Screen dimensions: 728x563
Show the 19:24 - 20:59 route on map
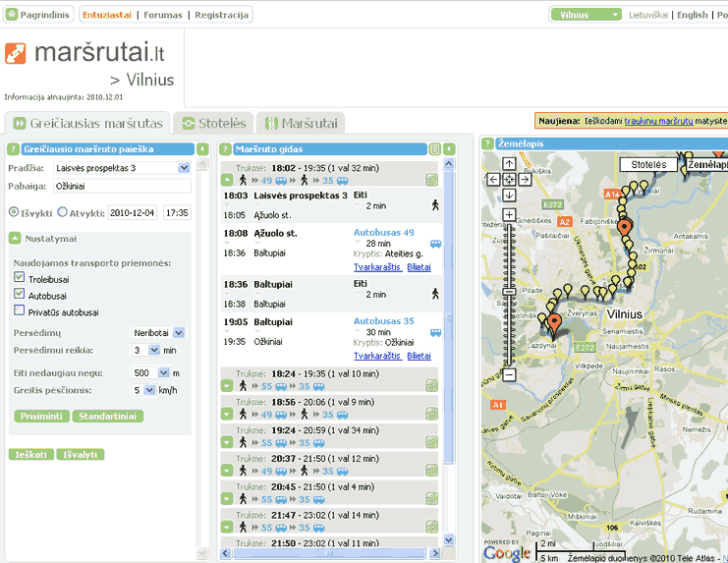point(431,442)
